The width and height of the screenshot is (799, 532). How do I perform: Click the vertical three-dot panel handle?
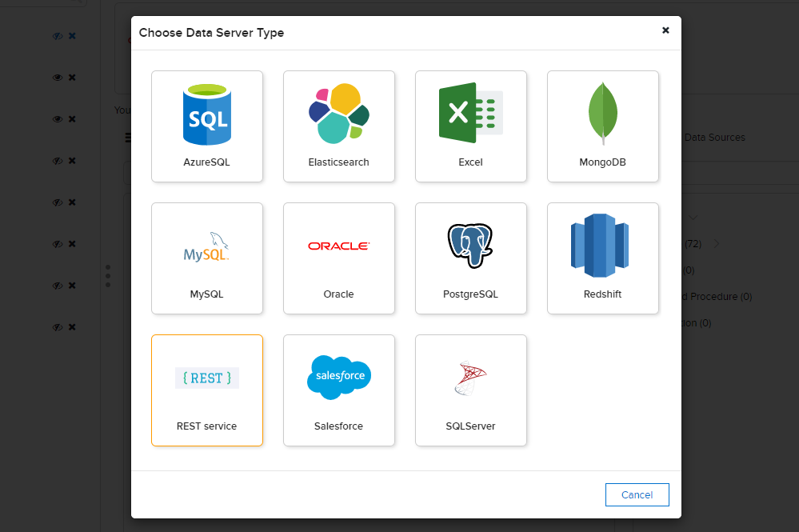pyautogui.click(x=108, y=276)
